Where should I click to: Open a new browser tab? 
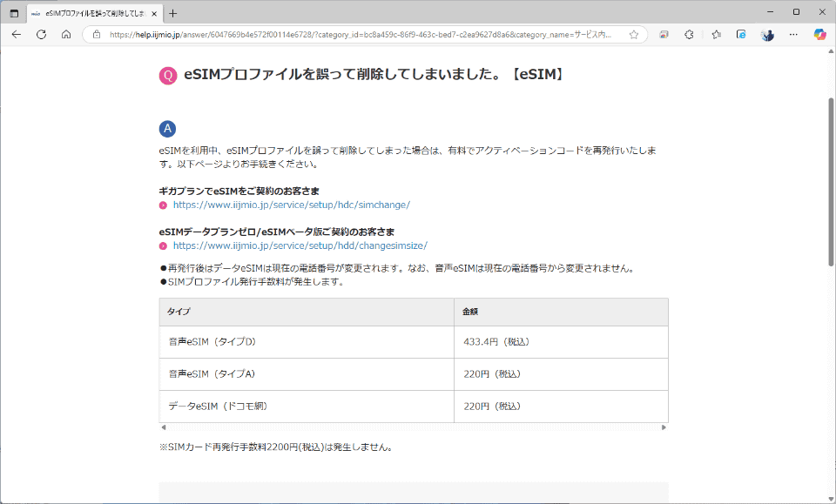(x=172, y=13)
